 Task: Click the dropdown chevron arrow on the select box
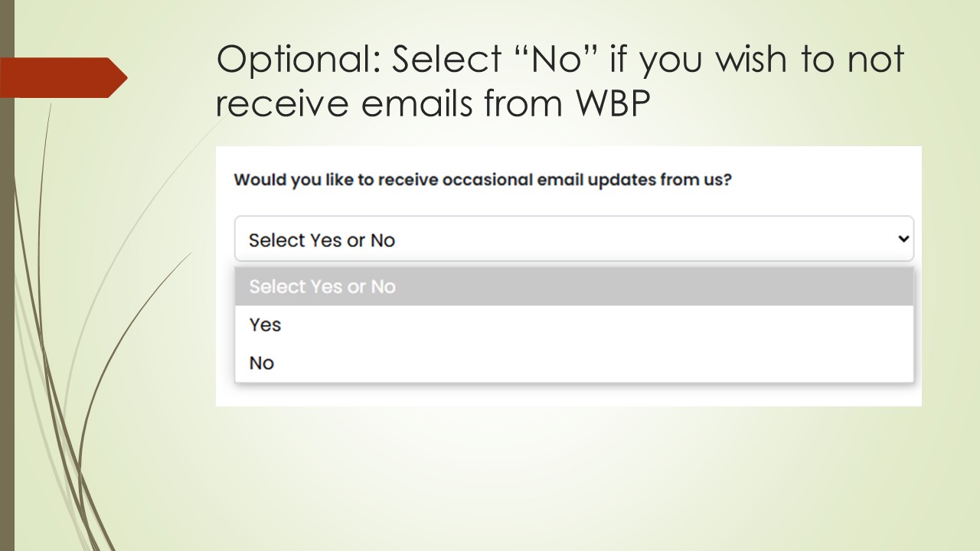point(903,239)
